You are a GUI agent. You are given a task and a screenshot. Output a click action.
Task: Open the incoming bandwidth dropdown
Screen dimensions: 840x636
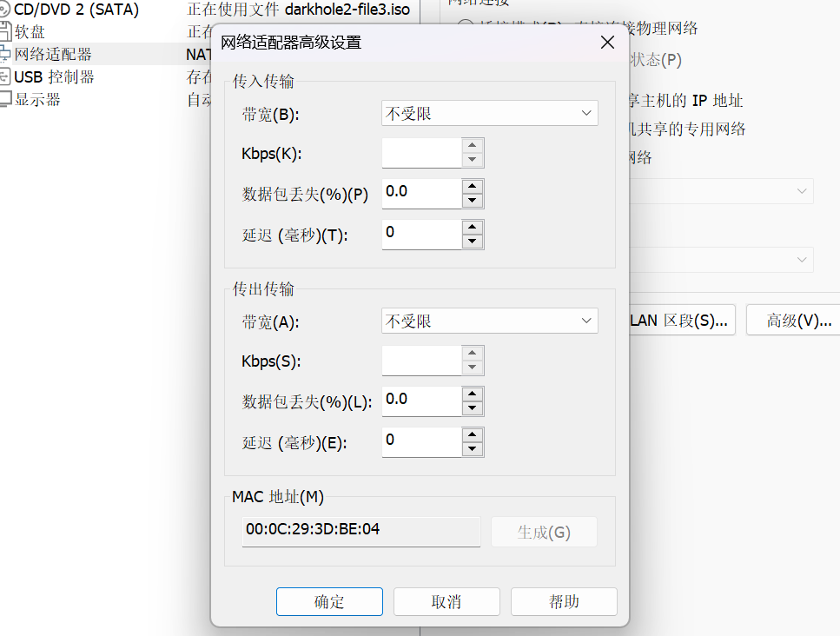tap(490, 113)
